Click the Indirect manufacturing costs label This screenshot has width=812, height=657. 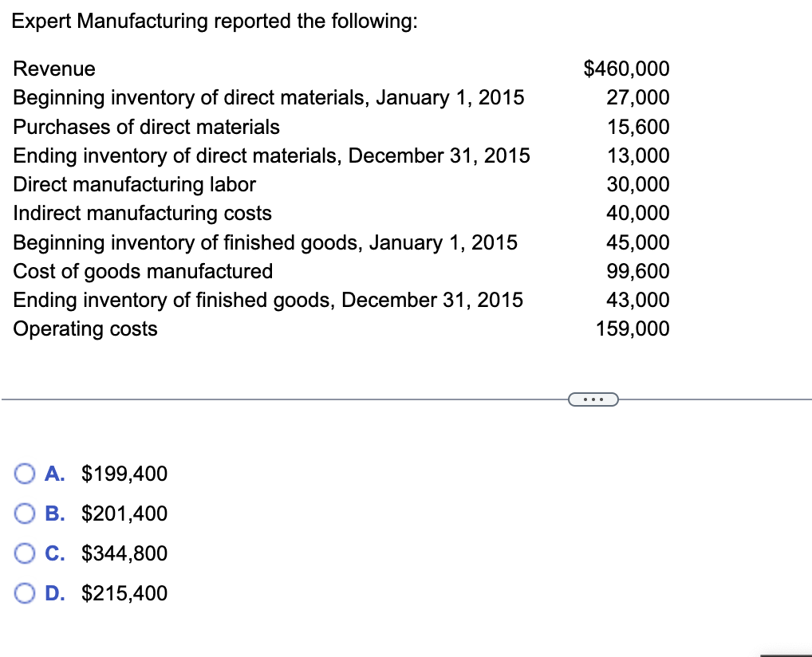click(x=143, y=213)
